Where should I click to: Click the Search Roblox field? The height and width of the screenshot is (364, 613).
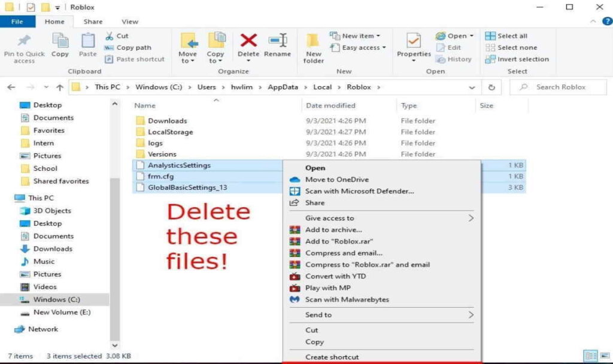point(559,87)
